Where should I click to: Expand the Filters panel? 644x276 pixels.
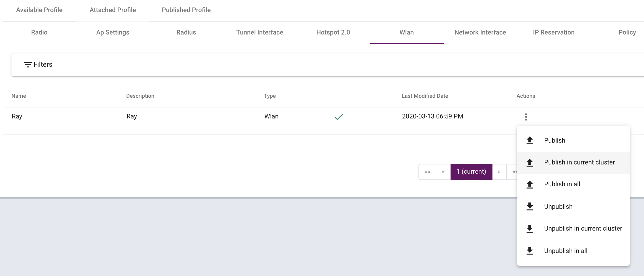pos(43,64)
